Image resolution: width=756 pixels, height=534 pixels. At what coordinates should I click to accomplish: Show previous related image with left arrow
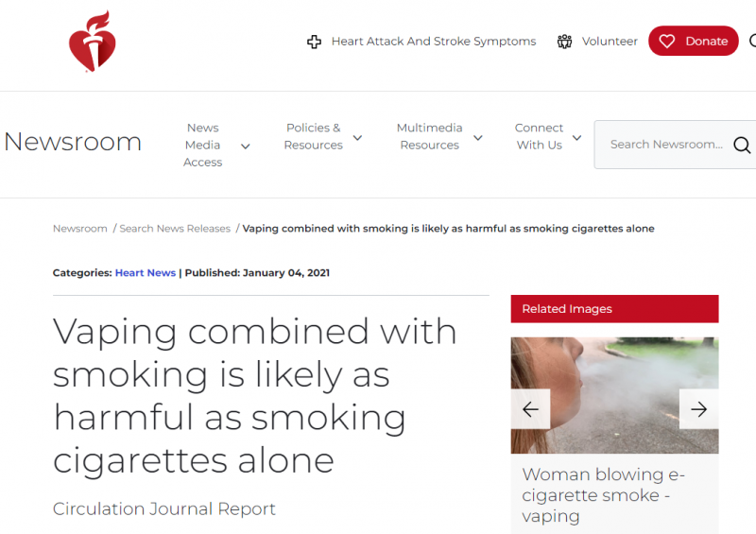(530, 409)
